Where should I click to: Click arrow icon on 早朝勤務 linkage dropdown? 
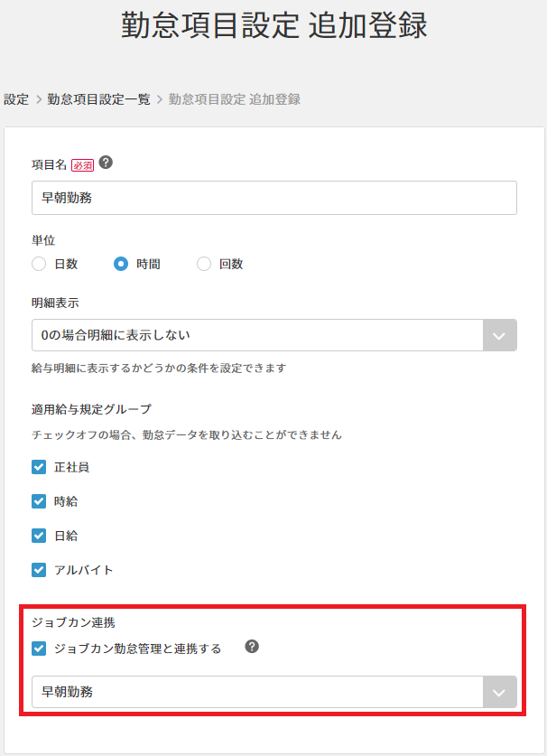point(499,692)
